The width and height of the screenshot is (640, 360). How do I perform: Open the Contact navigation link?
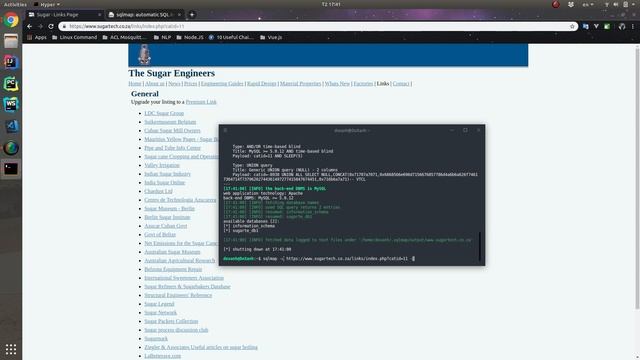[x=401, y=83]
